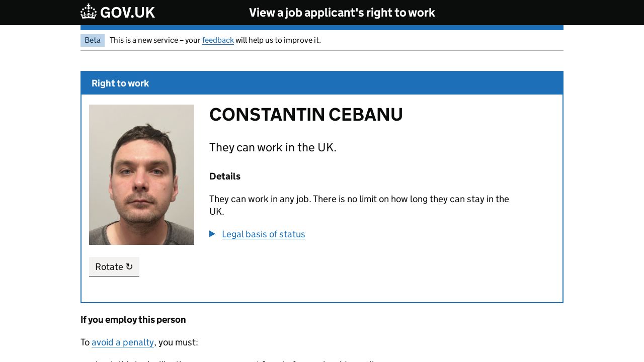The width and height of the screenshot is (644, 362).
Task: Click the If you employ this person heading
Action: tap(133, 320)
